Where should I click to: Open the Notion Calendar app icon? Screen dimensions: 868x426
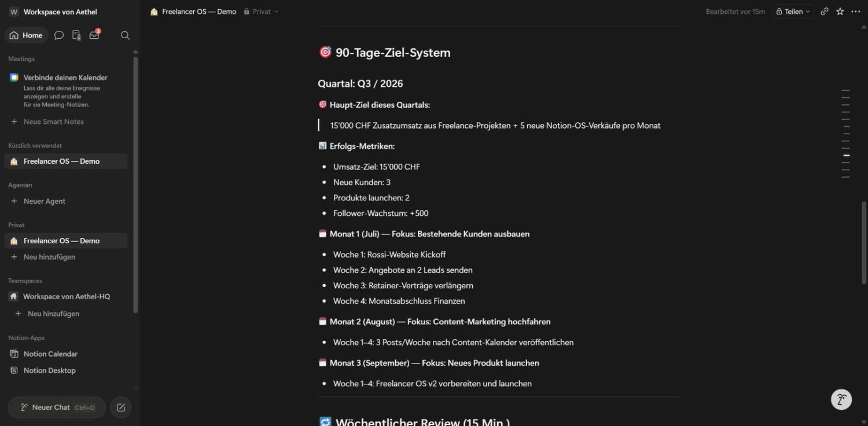(x=14, y=354)
